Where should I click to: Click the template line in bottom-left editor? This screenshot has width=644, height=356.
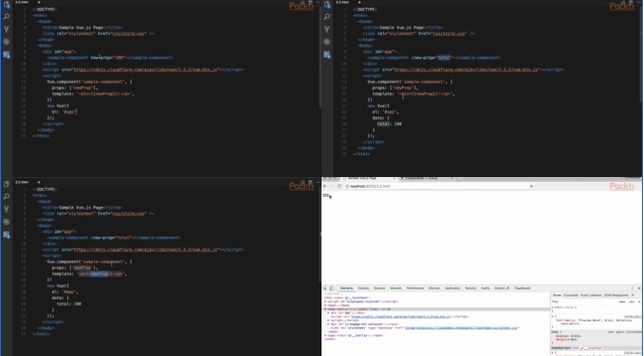(89, 274)
